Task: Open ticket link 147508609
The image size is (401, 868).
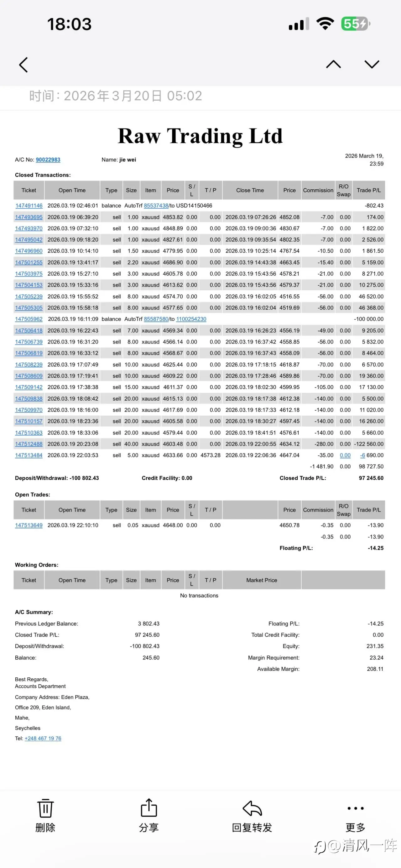Action: 29,376
